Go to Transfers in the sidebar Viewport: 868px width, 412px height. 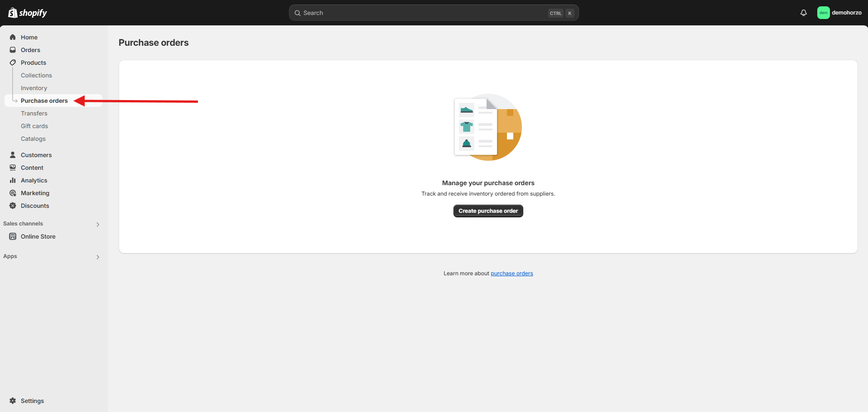point(34,113)
